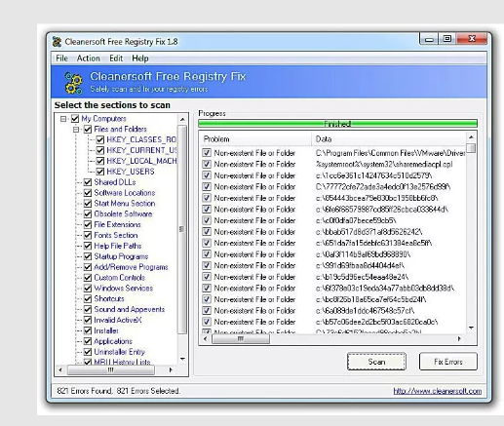Select the c:\b19c5d96ec54eaa48e24 entry

[362, 277]
